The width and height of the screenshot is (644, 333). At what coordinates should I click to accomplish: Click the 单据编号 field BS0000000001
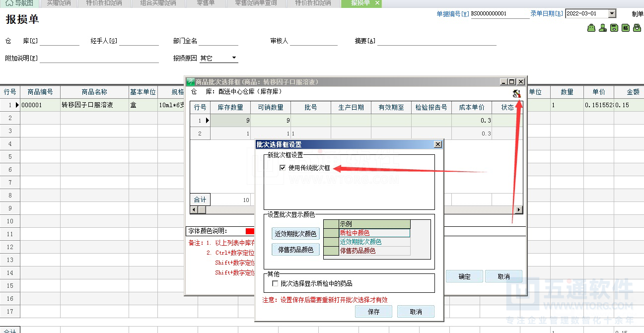tap(500, 14)
